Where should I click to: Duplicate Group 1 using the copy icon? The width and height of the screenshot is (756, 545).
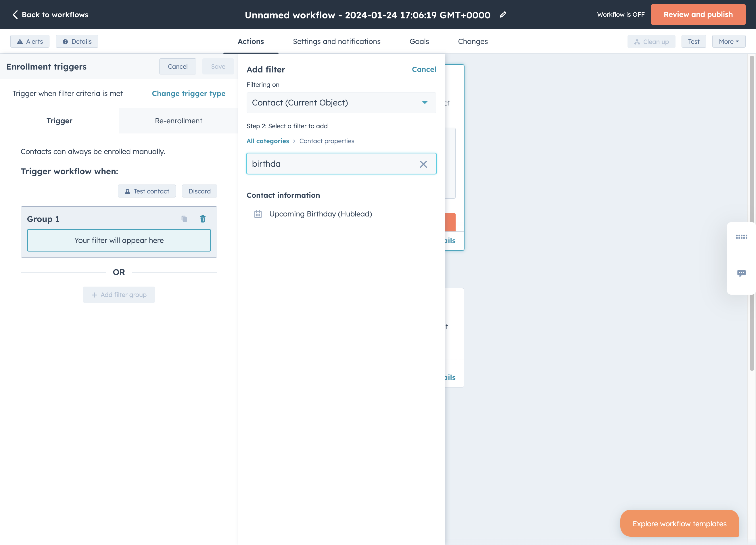[184, 219]
